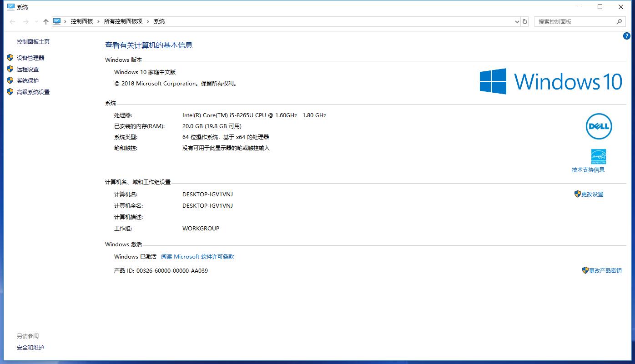This screenshot has width=635, height=364.
Task: Expand the chevron after 控制面板 breadcrumb
Action: [99, 21]
